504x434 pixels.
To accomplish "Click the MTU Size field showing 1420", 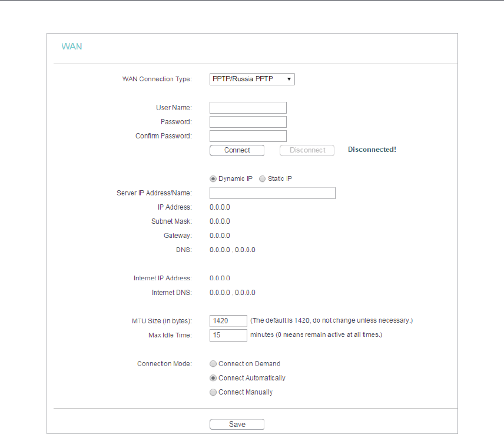I will click(228, 321).
